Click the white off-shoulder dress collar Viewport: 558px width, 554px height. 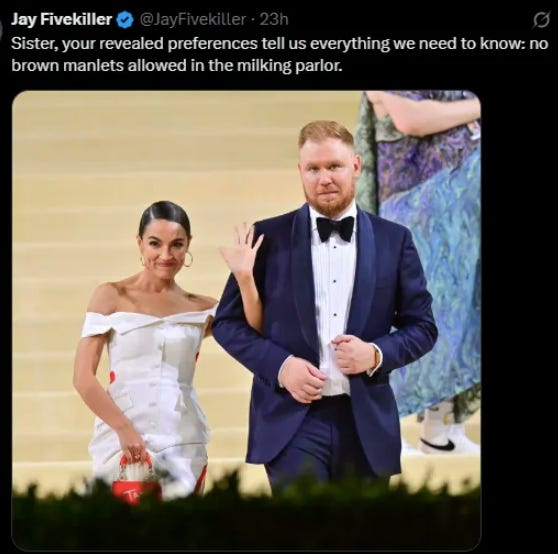tap(149, 322)
